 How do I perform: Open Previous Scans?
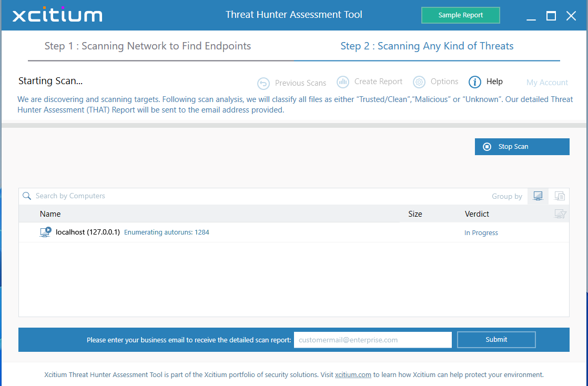[300, 83]
